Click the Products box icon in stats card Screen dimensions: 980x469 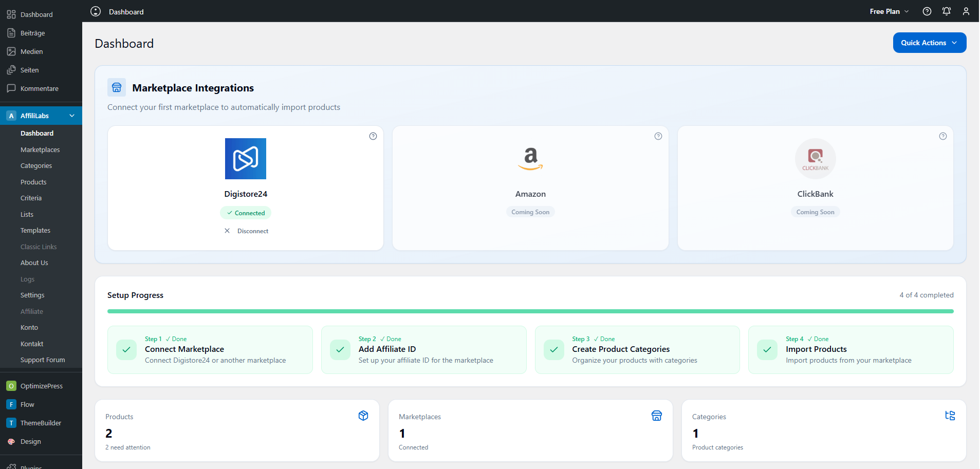363,416
